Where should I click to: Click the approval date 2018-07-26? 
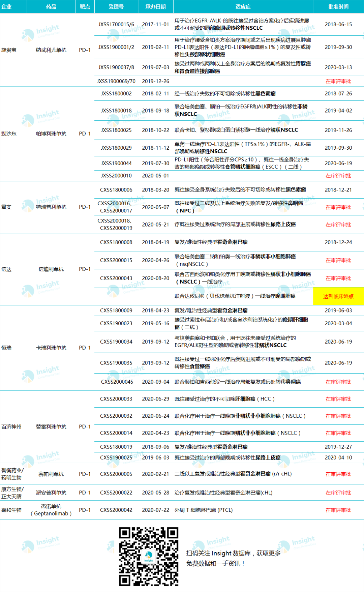338,93
